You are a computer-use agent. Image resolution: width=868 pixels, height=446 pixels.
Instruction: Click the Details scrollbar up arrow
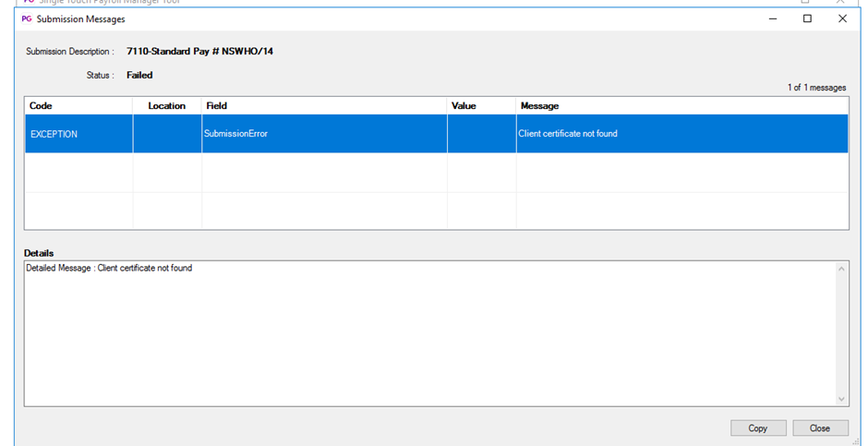840,269
